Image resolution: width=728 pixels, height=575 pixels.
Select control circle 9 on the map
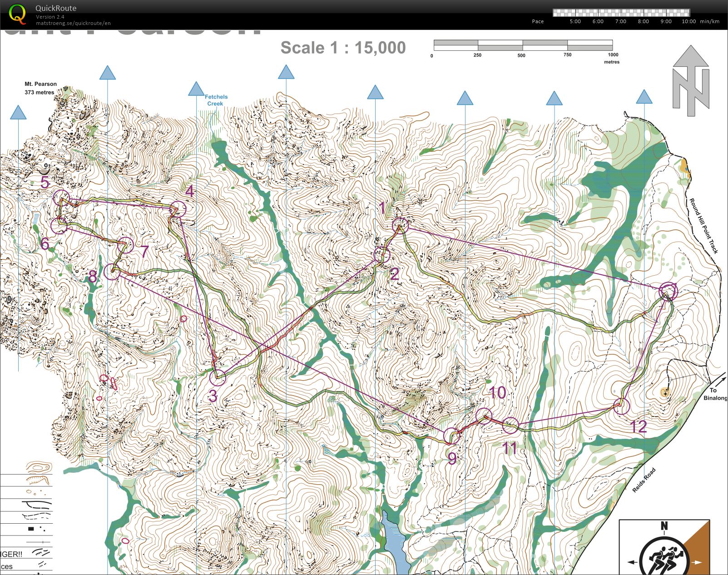451,436
